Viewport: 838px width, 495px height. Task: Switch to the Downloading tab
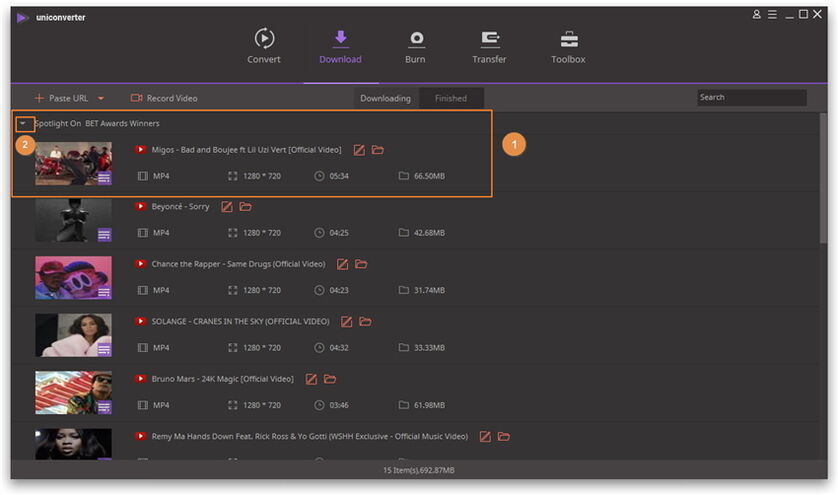pyautogui.click(x=385, y=98)
